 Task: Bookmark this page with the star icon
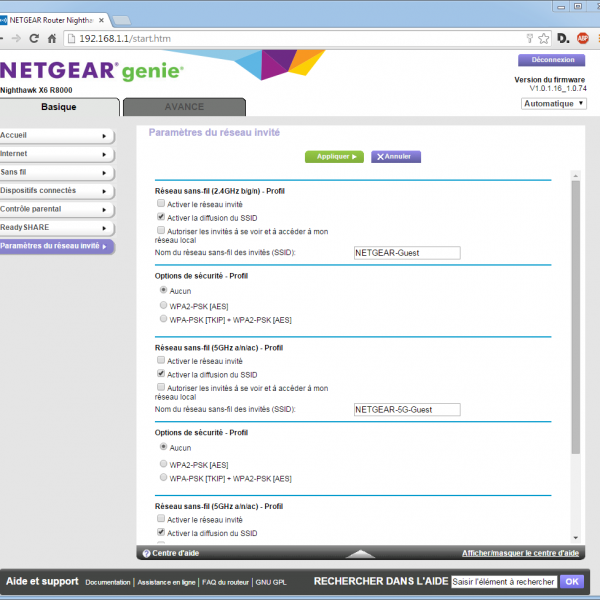pyautogui.click(x=544, y=38)
